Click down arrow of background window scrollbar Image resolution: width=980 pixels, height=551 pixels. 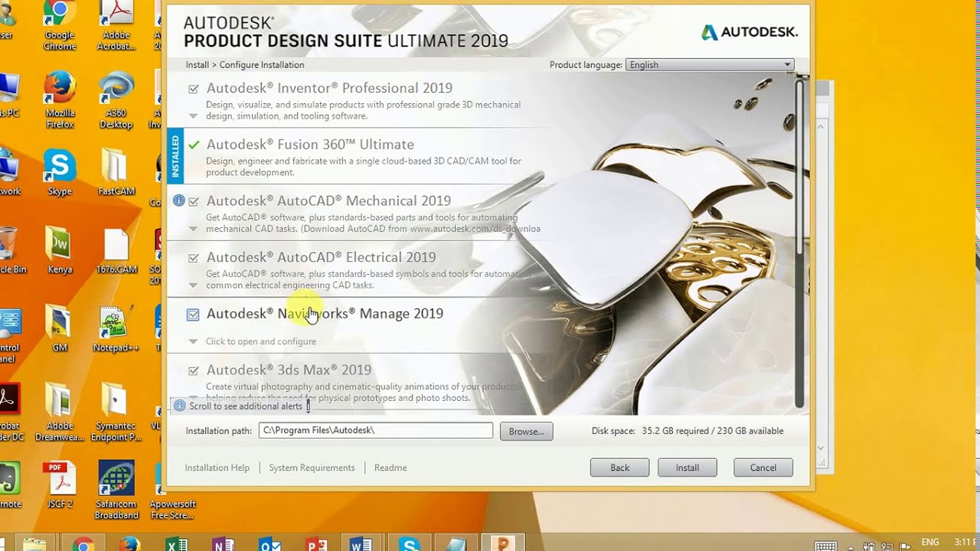pyautogui.click(x=821, y=448)
